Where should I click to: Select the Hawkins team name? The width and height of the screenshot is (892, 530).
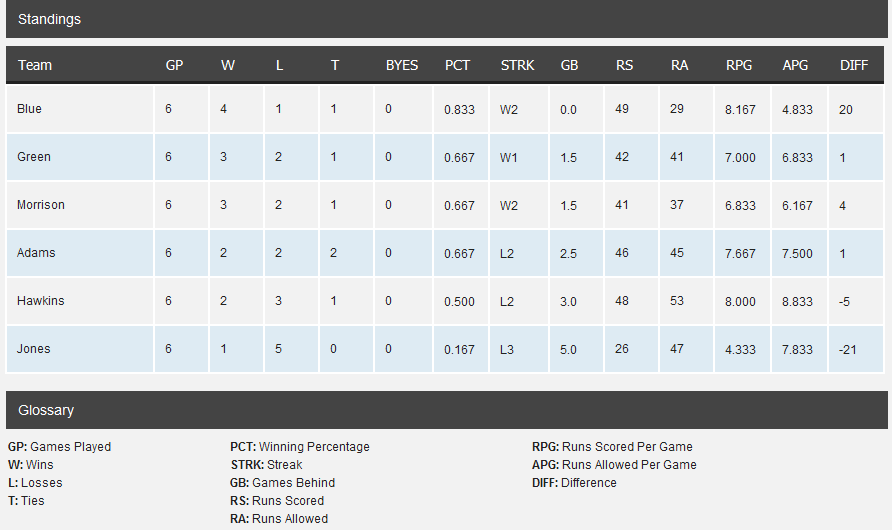(40, 301)
